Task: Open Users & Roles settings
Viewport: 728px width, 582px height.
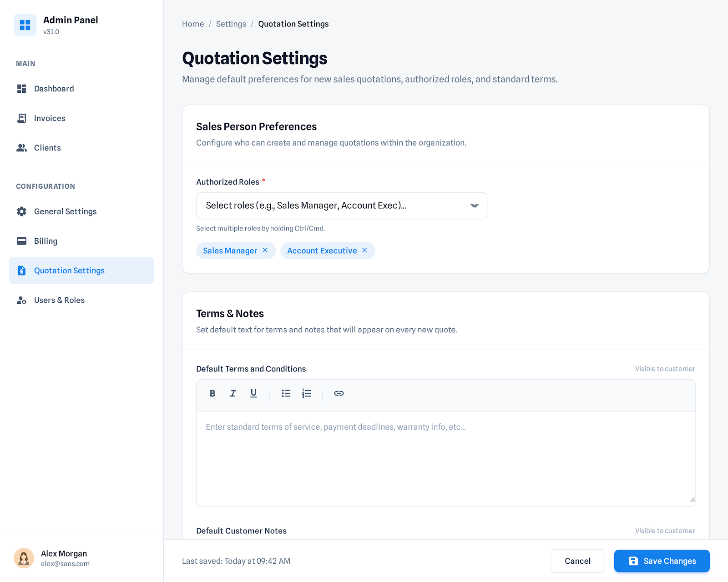Action: tap(59, 300)
